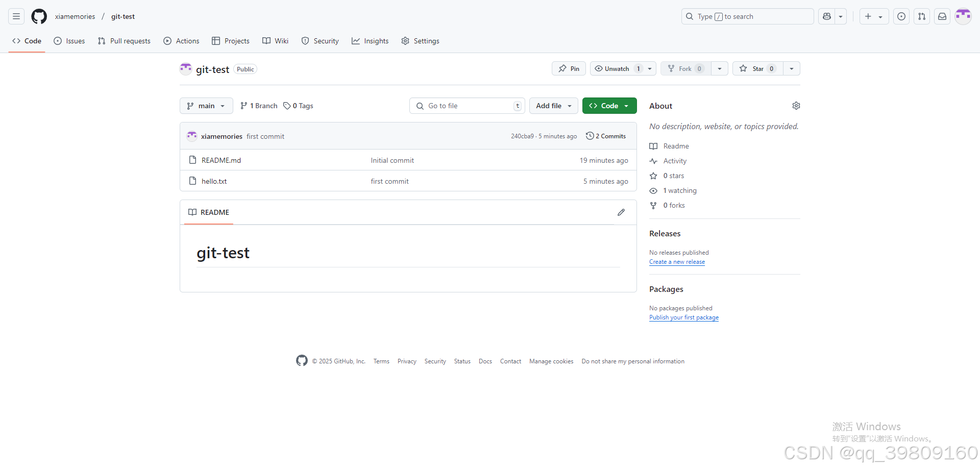Open the Activity link

(668, 161)
